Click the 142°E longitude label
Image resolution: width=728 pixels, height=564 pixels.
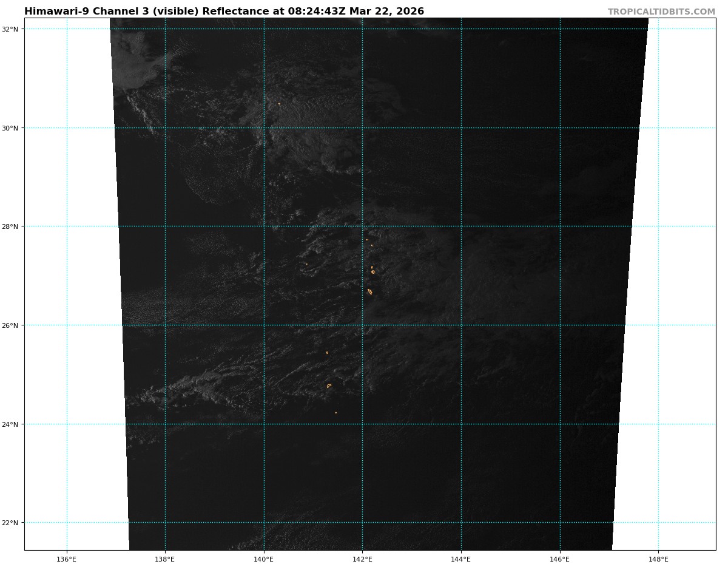click(362, 559)
